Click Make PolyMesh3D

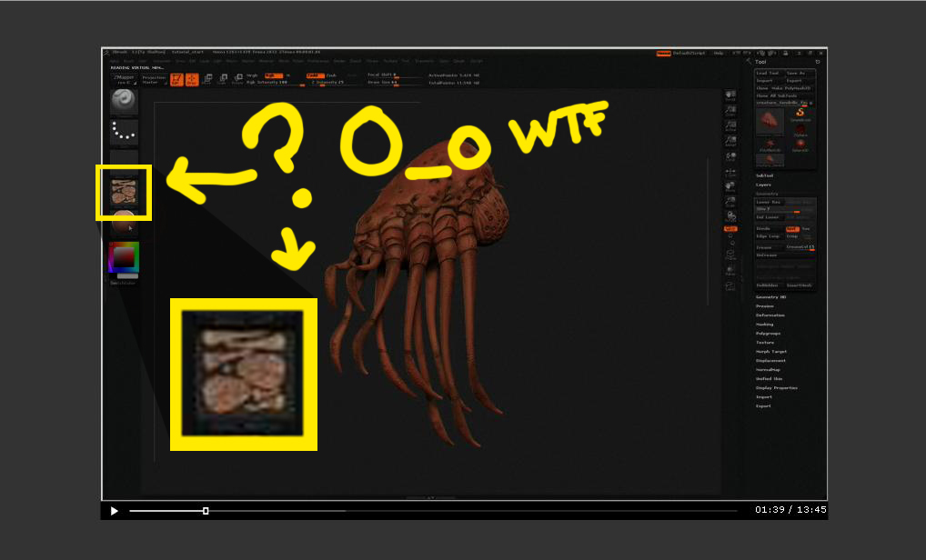pos(792,88)
